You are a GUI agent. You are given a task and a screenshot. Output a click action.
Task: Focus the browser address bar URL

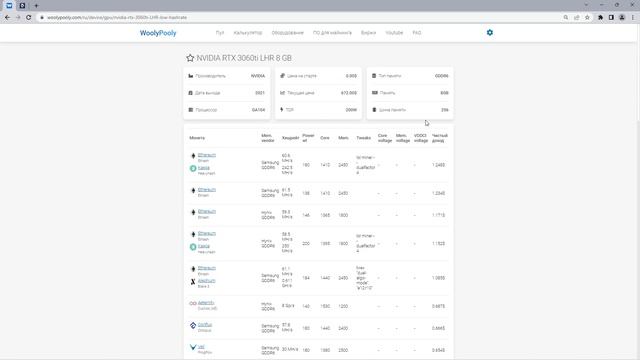click(117, 18)
